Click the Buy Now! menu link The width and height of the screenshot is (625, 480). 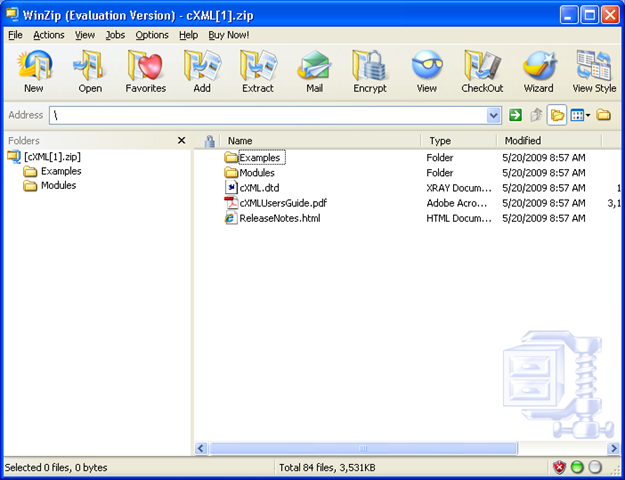tap(229, 35)
